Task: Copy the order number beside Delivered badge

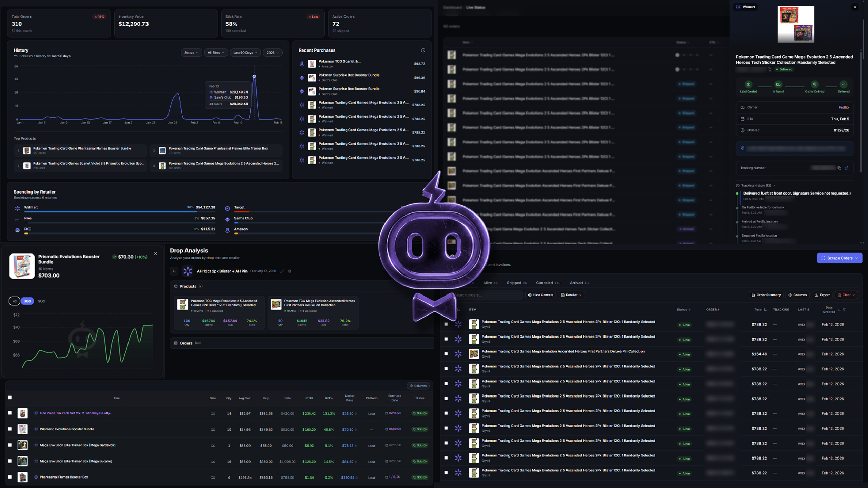Action: (x=769, y=69)
